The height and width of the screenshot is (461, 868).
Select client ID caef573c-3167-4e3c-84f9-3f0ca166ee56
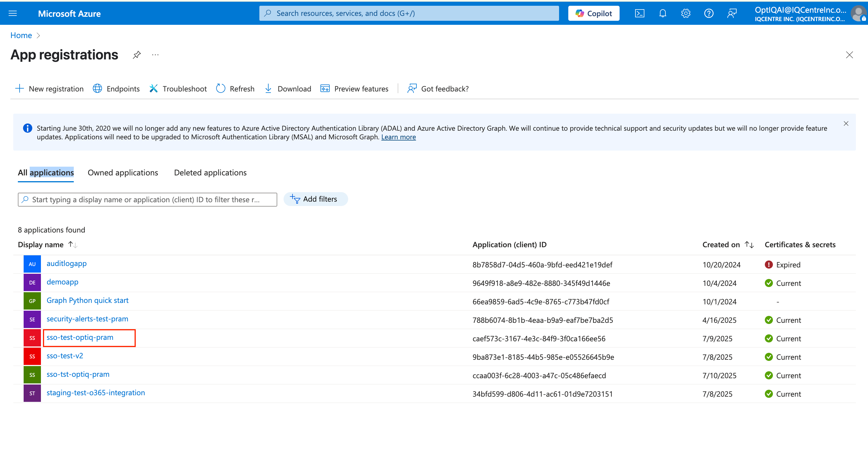point(539,339)
